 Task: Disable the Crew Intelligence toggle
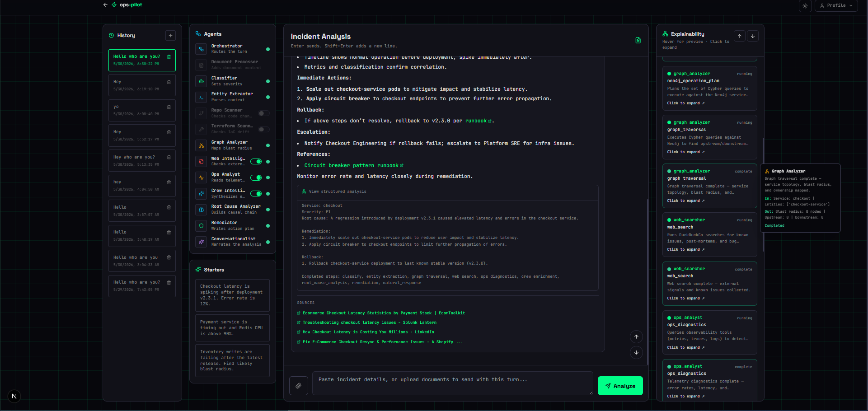tap(256, 194)
